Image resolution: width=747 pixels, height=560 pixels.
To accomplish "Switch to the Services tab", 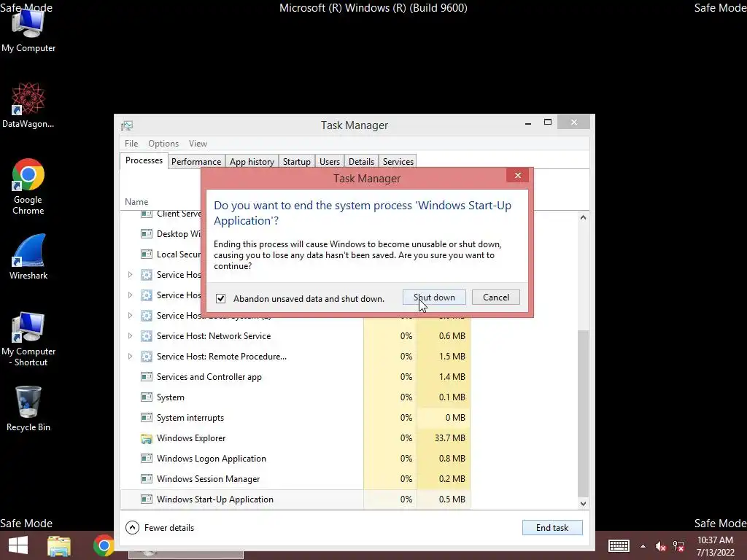I will pos(398,162).
